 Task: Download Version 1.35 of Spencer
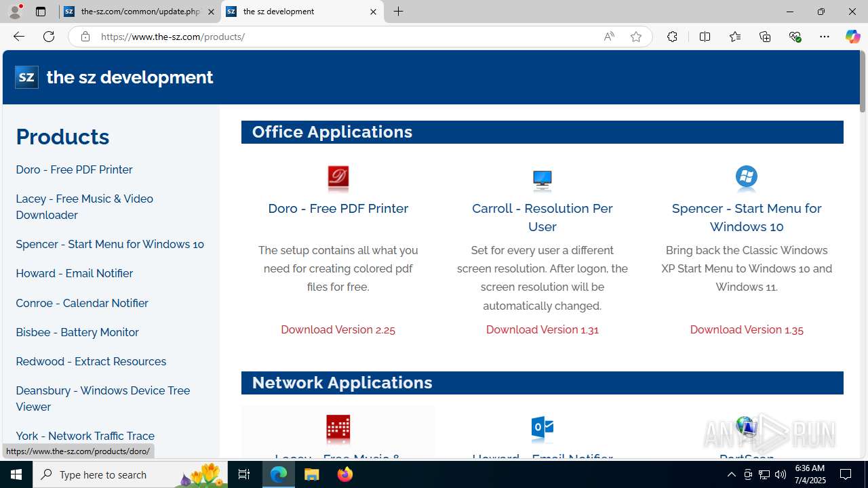[746, 329]
